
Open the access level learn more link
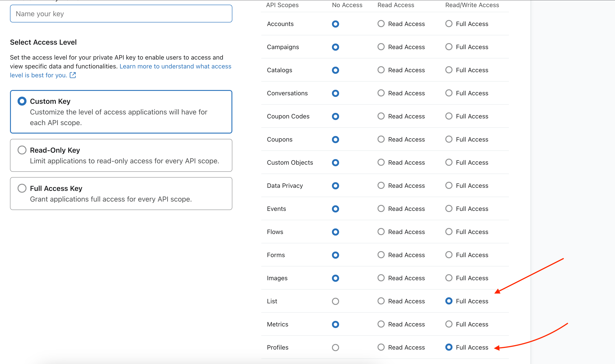click(x=175, y=66)
